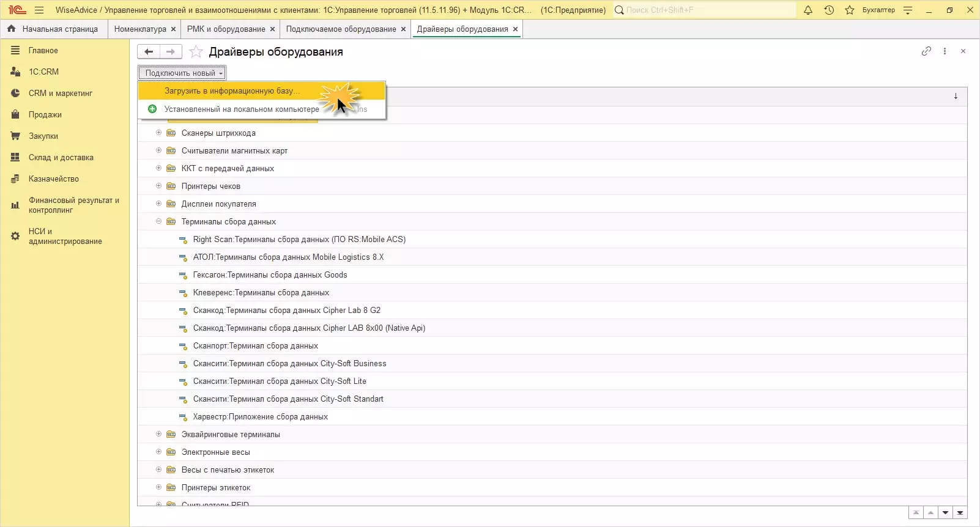This screenshot has height=527, width=980.
Task: Open notifications bell icon
Action: click(808, 10)
